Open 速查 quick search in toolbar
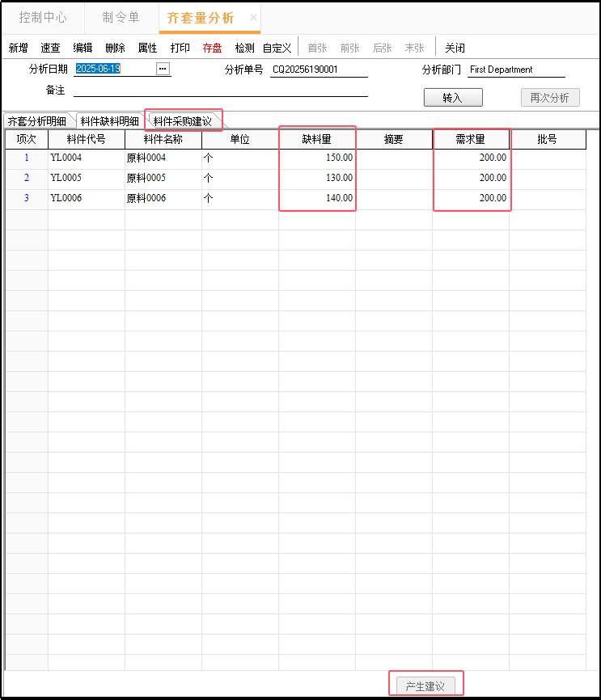Screen dimensions: 601x700 [50, 48]
